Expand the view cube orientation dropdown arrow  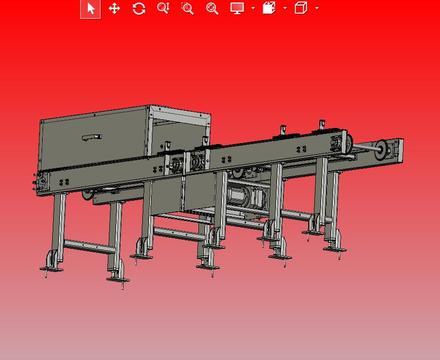pyautogui.click(x=317, y=8)
